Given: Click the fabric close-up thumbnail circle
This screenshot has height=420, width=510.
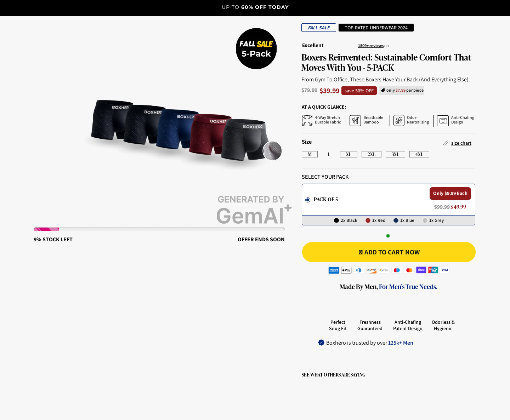Looking at the screenshot, I should (x=272, y=151).
